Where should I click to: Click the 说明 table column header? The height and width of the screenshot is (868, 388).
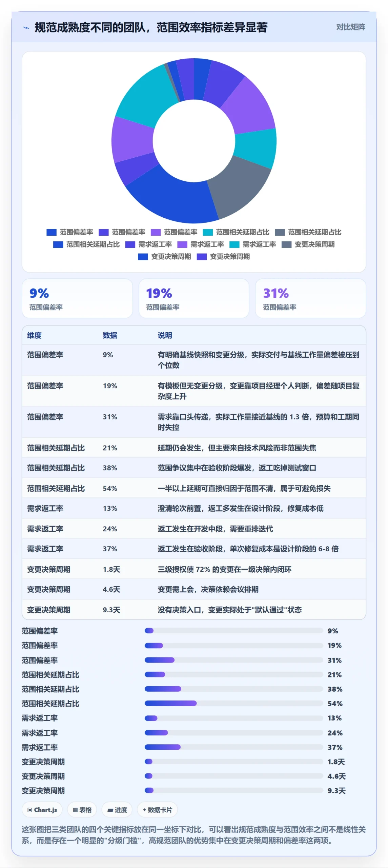point(165,335)
